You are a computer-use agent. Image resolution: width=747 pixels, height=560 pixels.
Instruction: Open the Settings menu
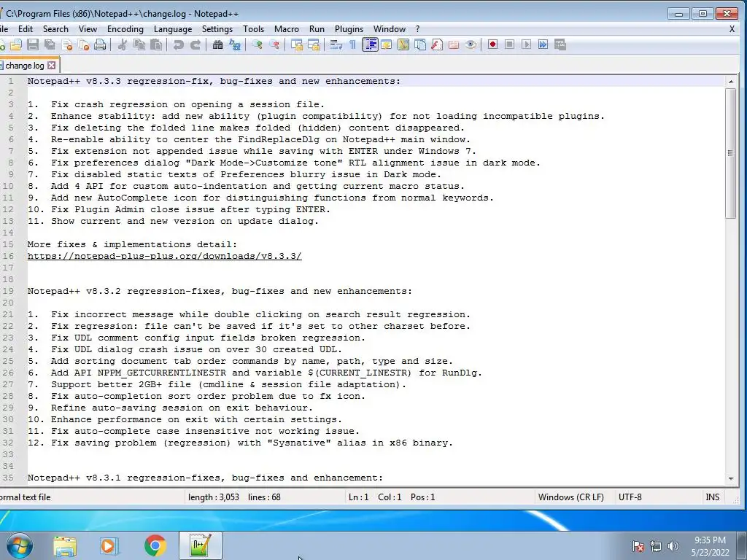pyautogui.click(x=217, y=29)
